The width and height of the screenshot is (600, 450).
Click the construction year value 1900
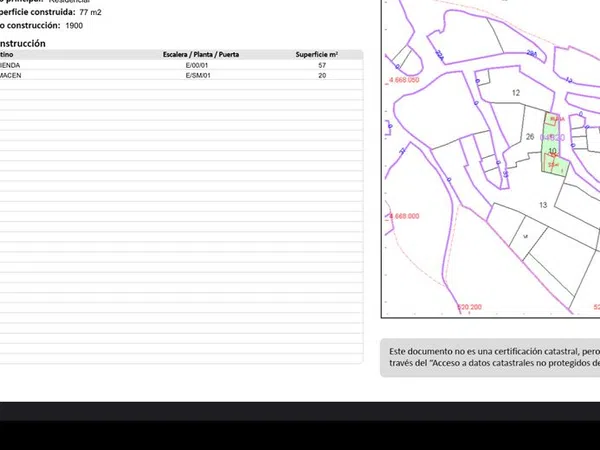[74, 26]
